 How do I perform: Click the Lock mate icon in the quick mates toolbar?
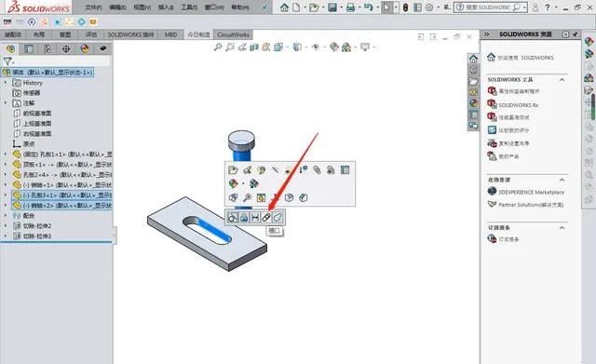tap(244, 217)
